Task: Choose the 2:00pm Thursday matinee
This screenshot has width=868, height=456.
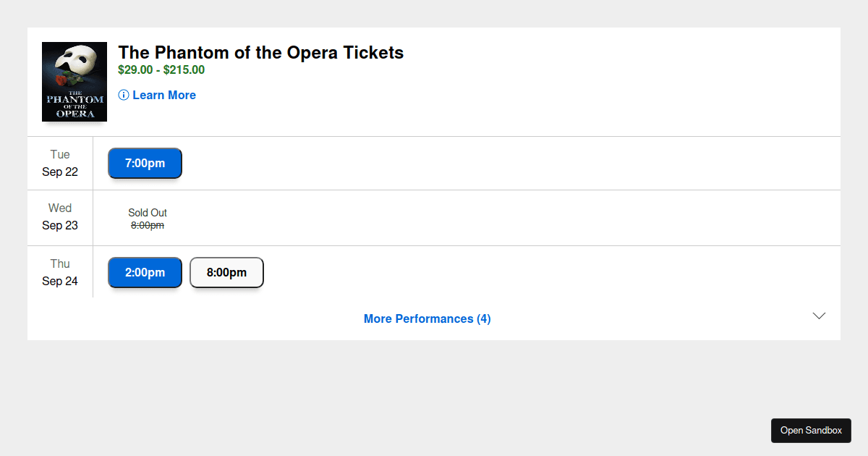Action: click(x=145, y=273)
